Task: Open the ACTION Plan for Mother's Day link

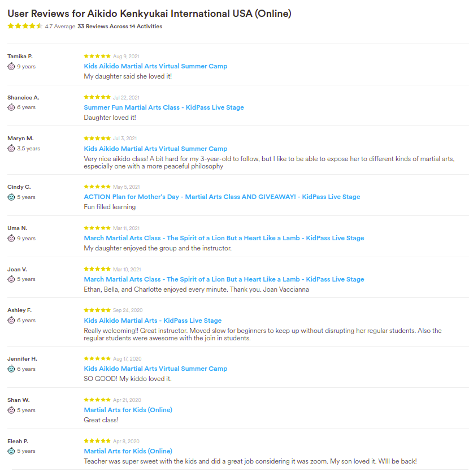Action: pyautogui.click(x=222, y=197)
